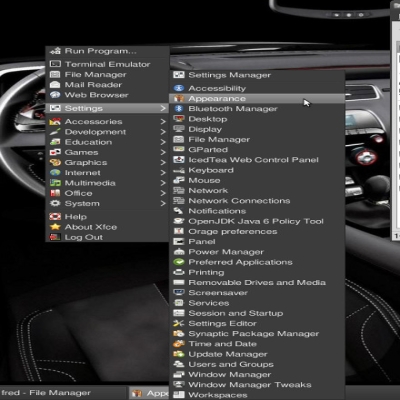
Task: Open the Settings menu category
Action: click(x=107, y=108)
